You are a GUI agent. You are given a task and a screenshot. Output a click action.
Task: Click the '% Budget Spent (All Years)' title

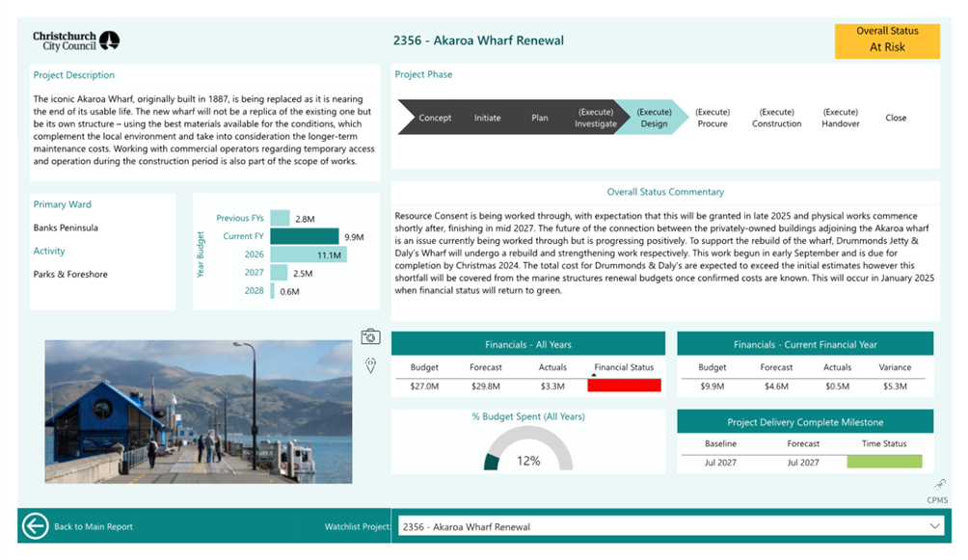528,416
